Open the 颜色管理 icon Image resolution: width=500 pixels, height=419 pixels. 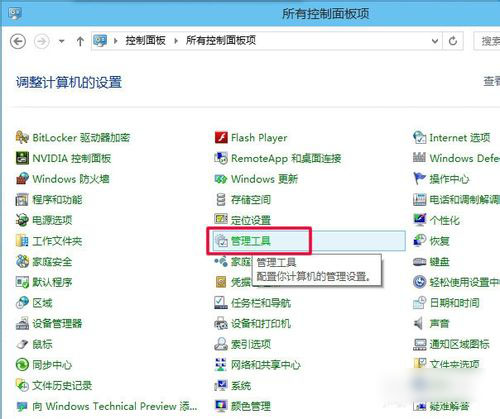point(221,406)
